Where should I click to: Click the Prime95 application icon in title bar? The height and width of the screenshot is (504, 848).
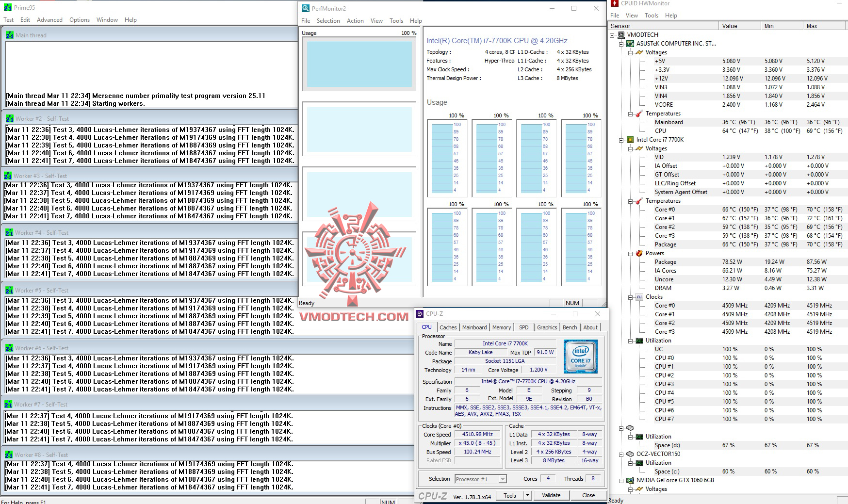pos(8,7)
